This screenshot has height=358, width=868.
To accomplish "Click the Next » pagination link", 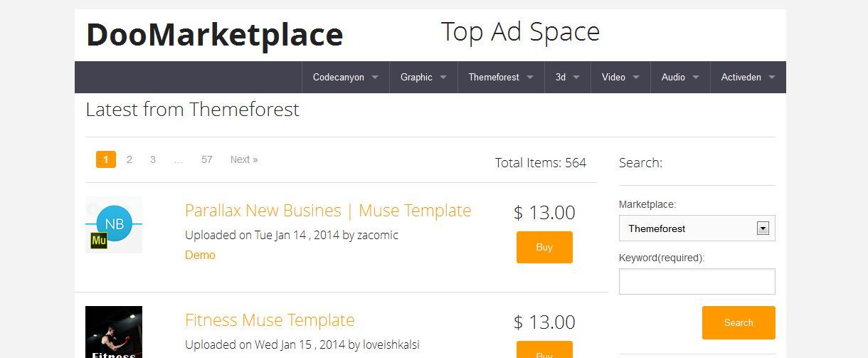I will [244, 159].
